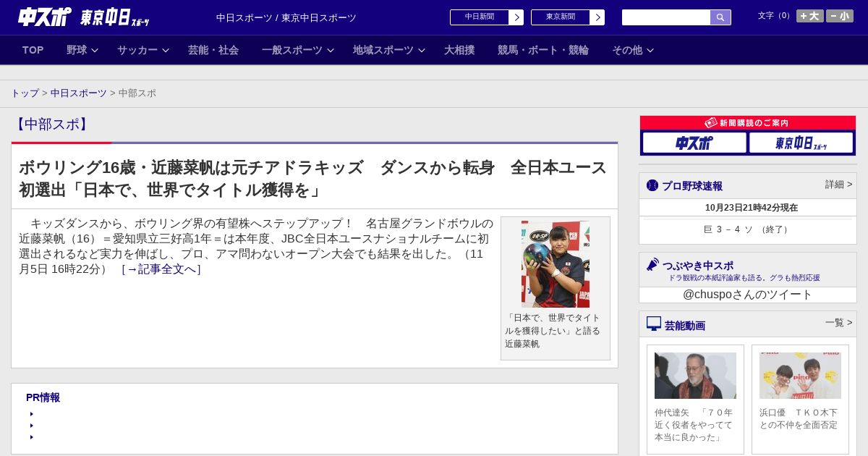The height and width of the screenshot is (456, 868).
Task: Click the 10月23日21時42分現在 timestamp
Action: click(x=751, y=208)
